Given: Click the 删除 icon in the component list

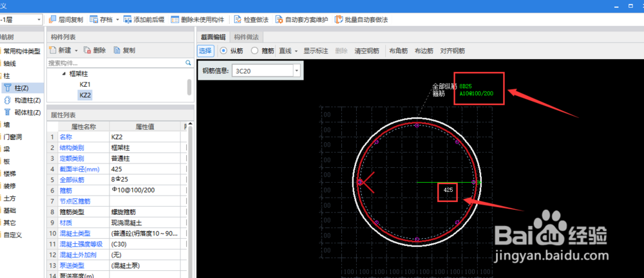Looking at the screenshot, I should [87, 50].
